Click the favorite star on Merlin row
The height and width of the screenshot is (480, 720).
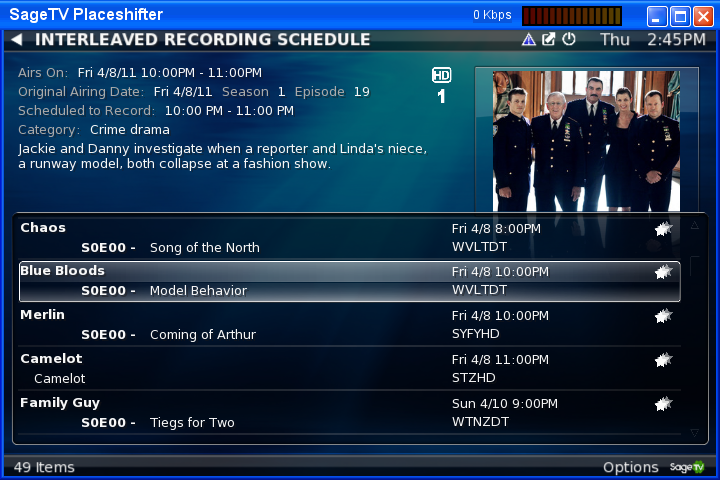[664, 316]
